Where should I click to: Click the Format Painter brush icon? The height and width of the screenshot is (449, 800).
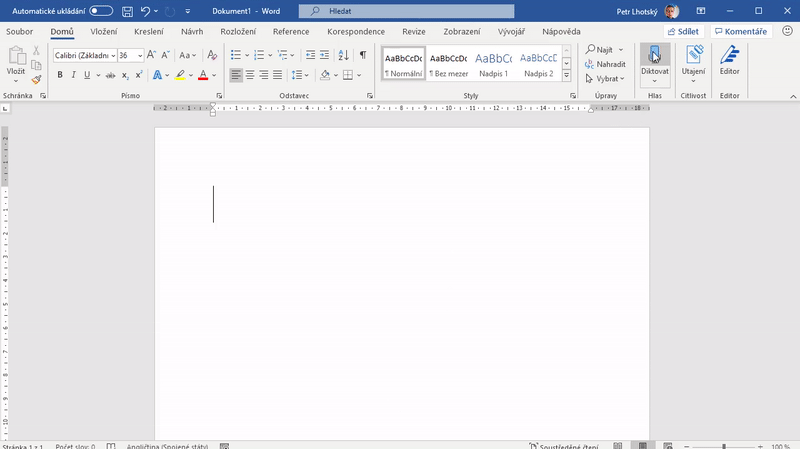36,79
